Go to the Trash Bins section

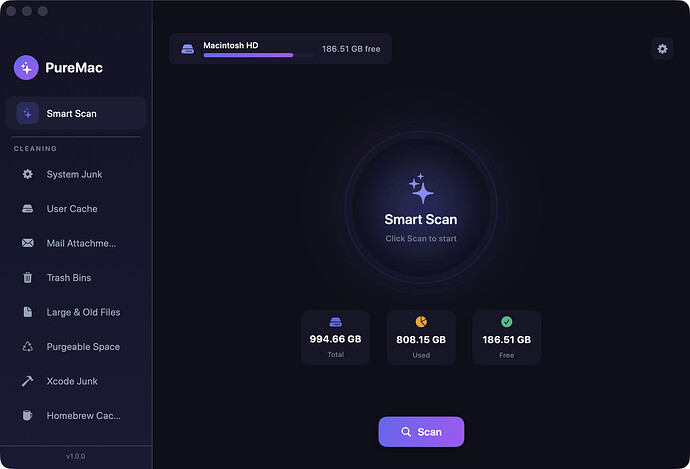76,278
